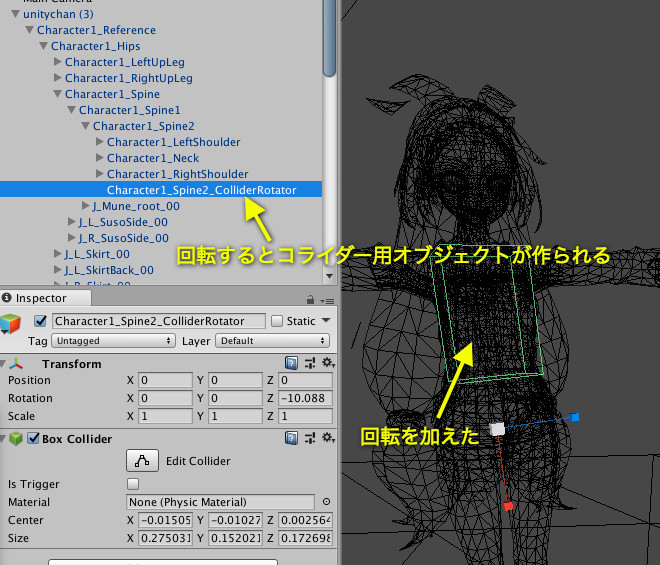660x565 pixels.
Task: Expand Character1_RightUpLeg node
Action: tap(58, 78)
